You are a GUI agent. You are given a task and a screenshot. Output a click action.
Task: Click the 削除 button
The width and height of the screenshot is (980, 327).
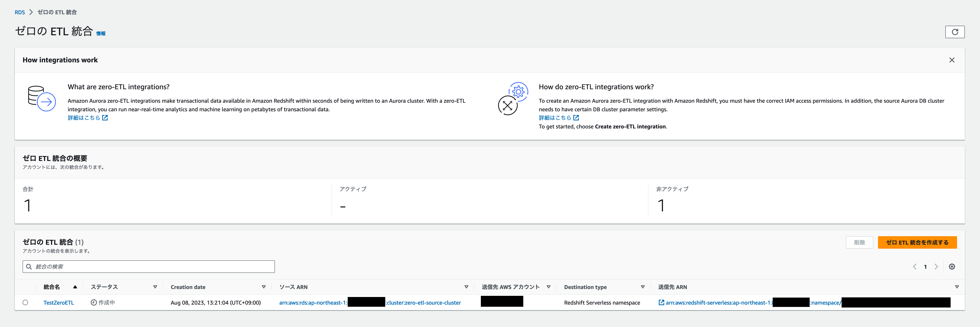859,242
